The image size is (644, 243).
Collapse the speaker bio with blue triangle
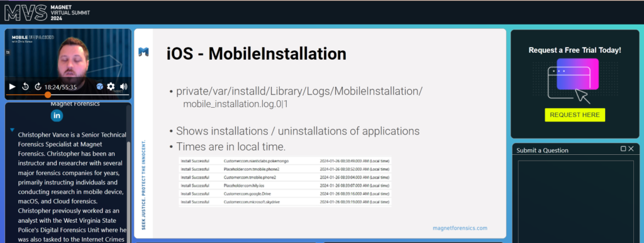point(12,130)
